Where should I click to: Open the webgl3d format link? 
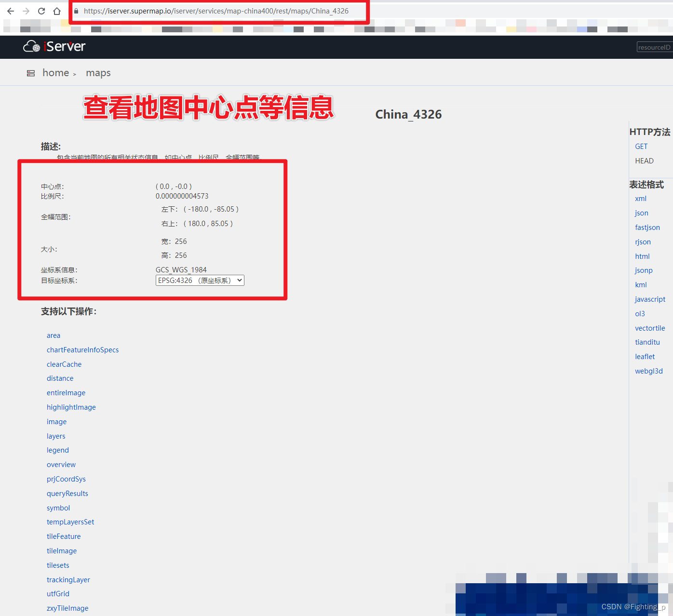[x=649, y=371]
